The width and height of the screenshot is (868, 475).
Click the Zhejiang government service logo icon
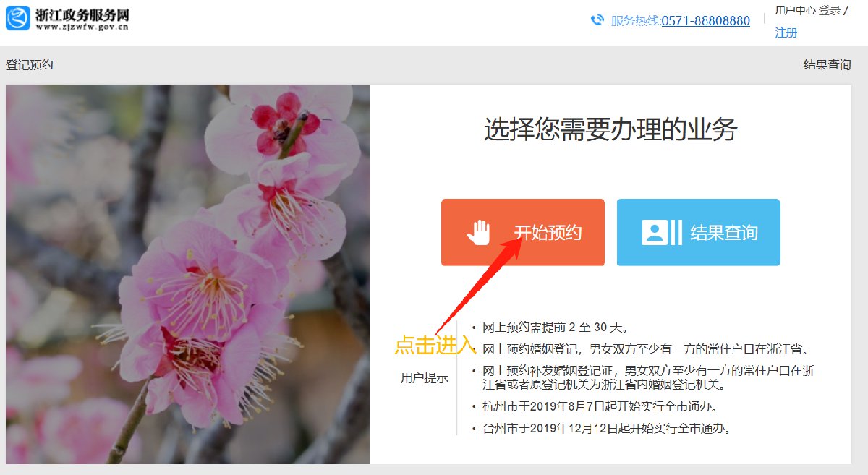tap(18, 18)
